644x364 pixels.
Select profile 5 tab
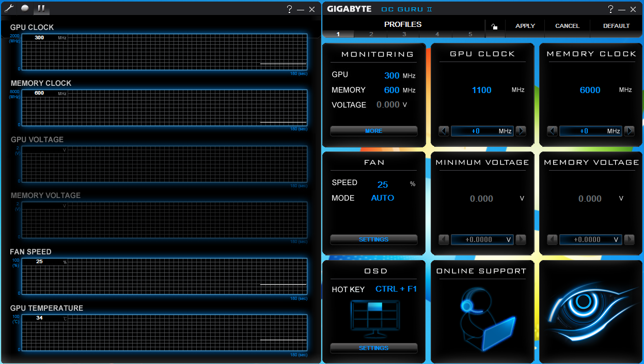tap(470, 34)
